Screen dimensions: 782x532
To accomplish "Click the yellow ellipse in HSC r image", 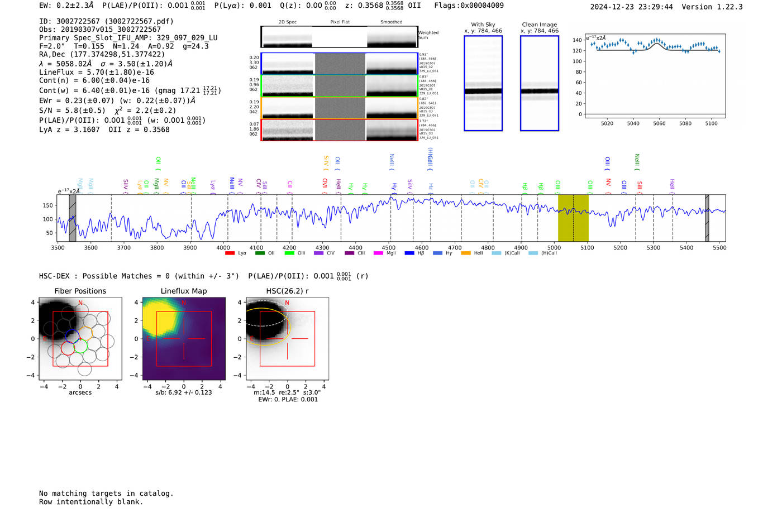I will (x=268, y=327).
